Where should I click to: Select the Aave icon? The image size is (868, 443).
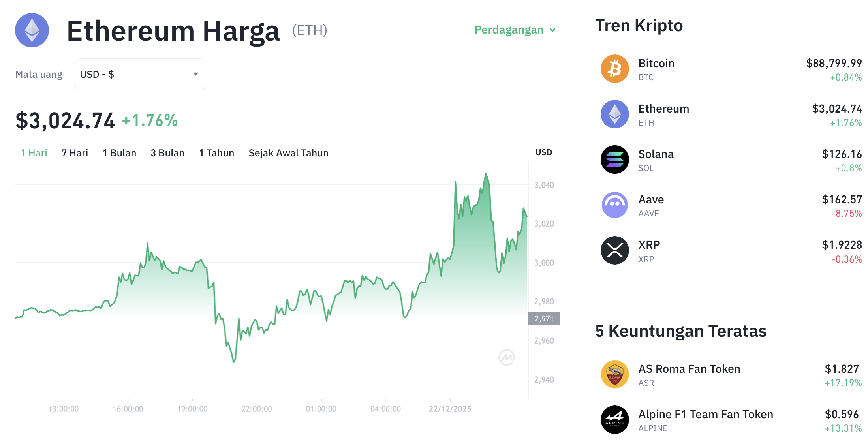tap(614, 205)
